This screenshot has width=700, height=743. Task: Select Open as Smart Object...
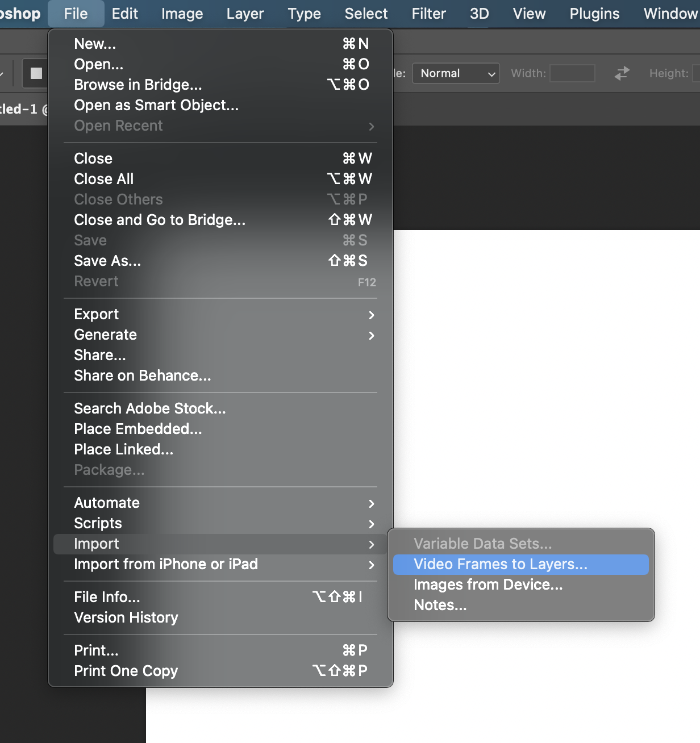tap(220, 105)
